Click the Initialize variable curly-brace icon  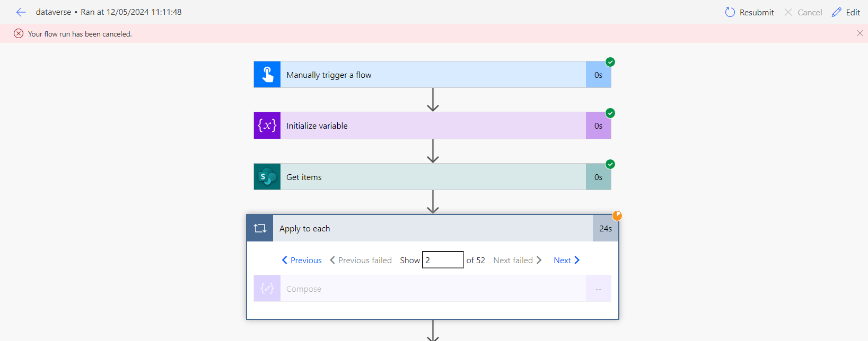(267, 125)
